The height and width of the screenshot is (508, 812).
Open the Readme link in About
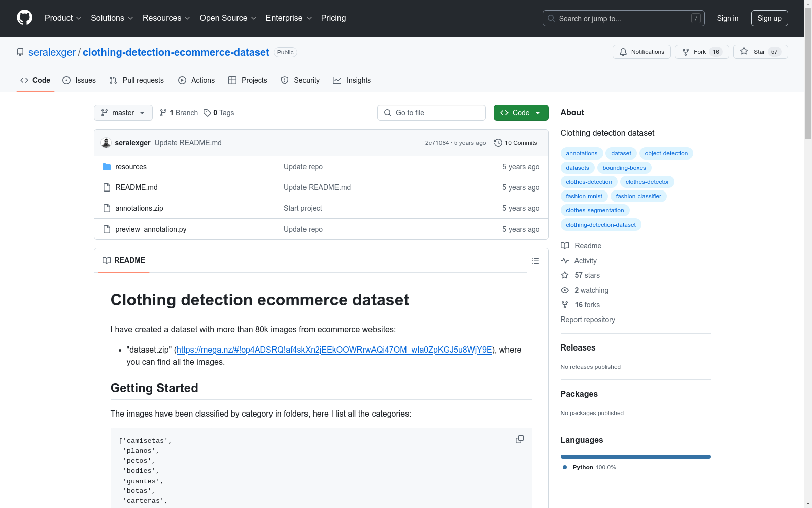tap(581, 246)
